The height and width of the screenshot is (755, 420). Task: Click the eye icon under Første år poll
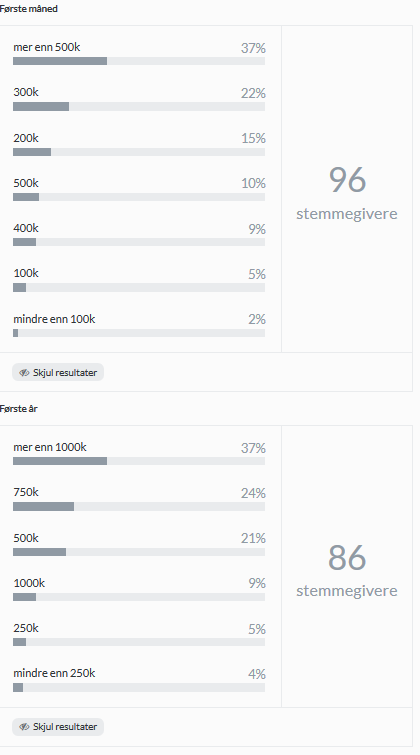(x=24, y=727)
